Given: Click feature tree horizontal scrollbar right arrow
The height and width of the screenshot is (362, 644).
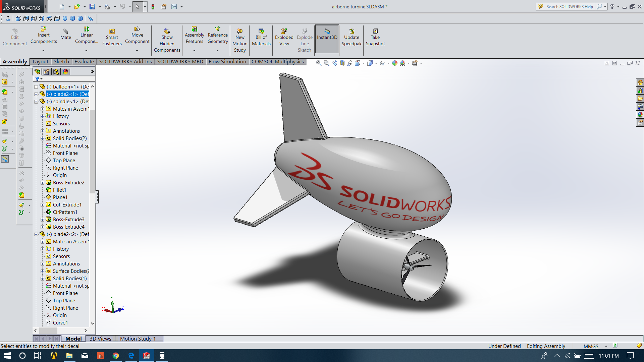Looking at the screenshot, I should pyautogui.click(x=86, y=331).
